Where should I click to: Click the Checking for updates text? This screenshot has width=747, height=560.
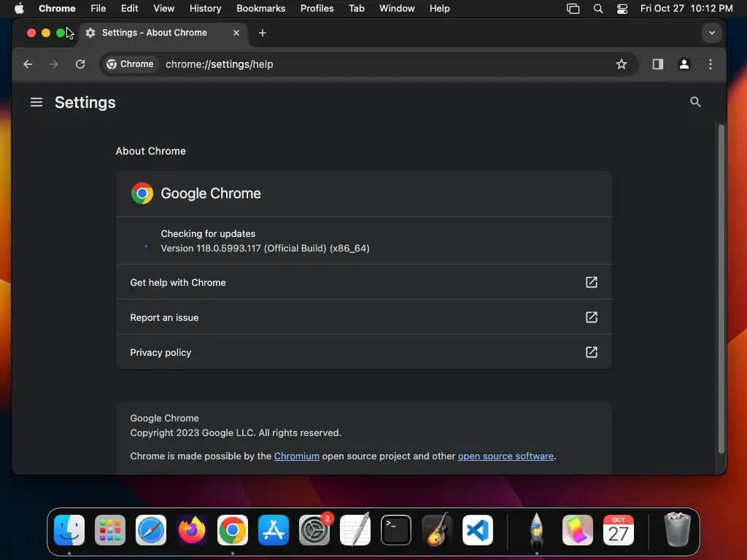point(208,234)
